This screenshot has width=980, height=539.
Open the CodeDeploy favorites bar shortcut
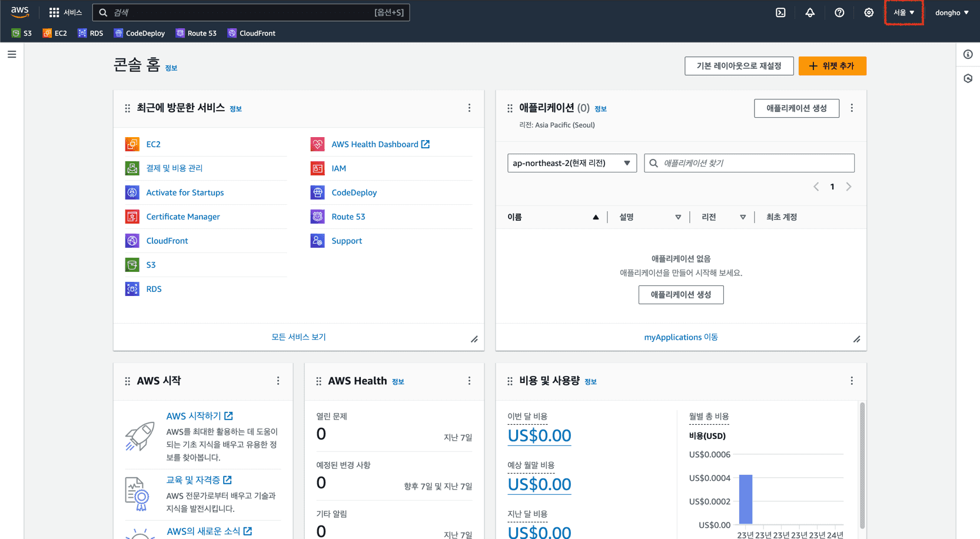tap(139, 33)
